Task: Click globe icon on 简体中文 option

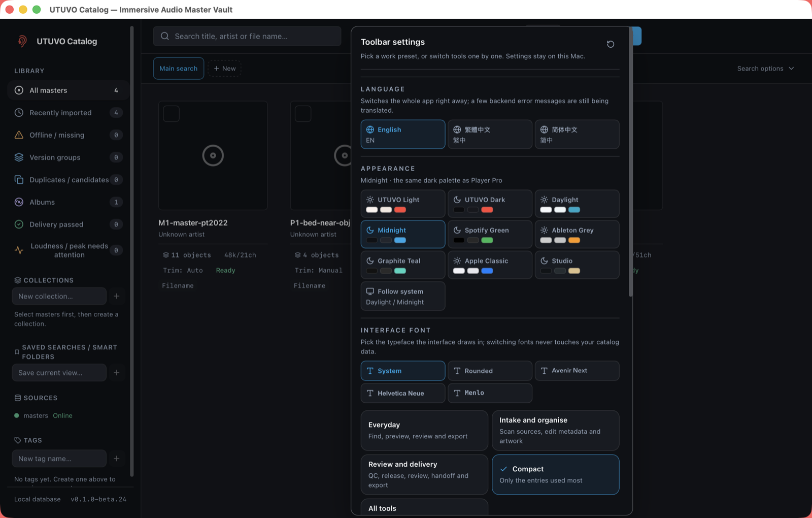Action: [x=544, y=129]
